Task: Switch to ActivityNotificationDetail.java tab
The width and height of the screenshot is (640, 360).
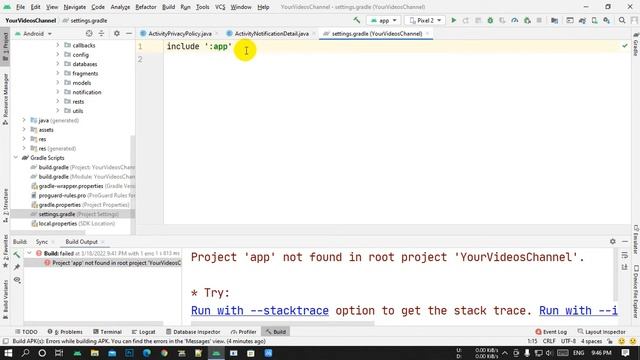Action: tap(271, 33)
